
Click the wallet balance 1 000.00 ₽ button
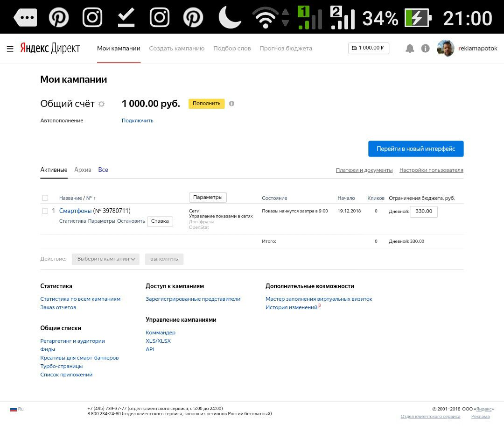point(368,48)
